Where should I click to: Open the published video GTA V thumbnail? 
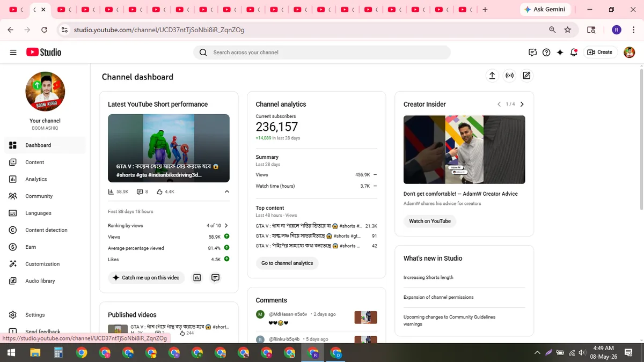(x=118, y=329)
